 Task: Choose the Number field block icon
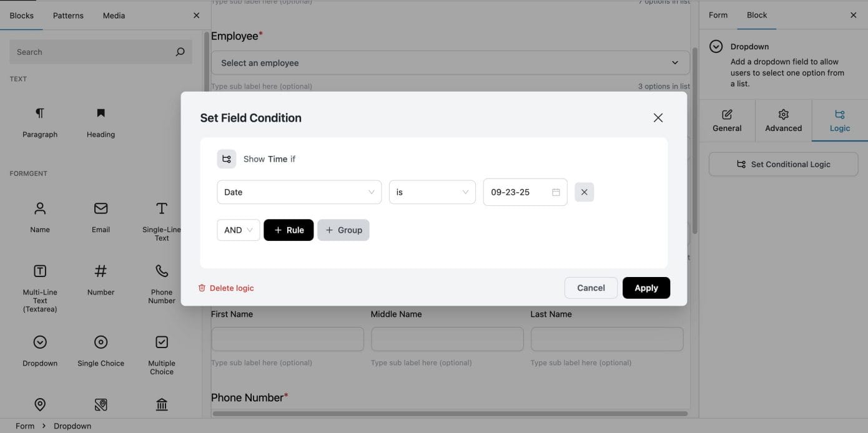pos(101,271)
